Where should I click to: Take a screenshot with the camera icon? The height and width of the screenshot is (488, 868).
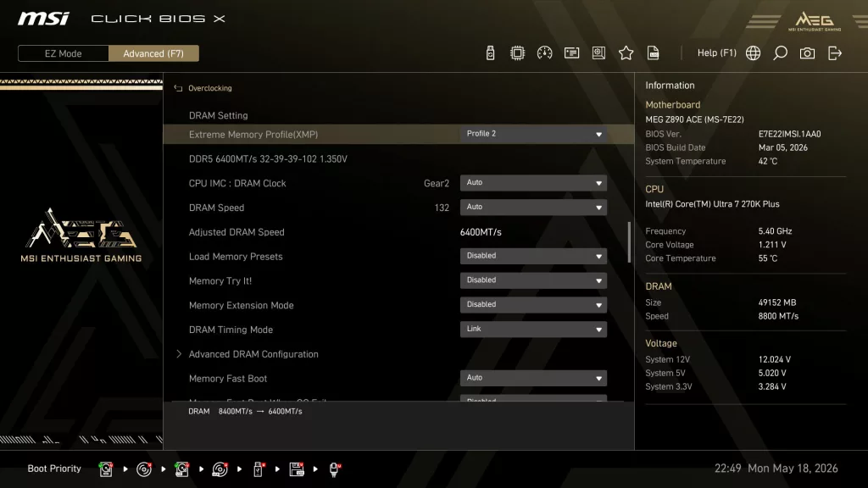pyautogui.click(x=807, y=53)
